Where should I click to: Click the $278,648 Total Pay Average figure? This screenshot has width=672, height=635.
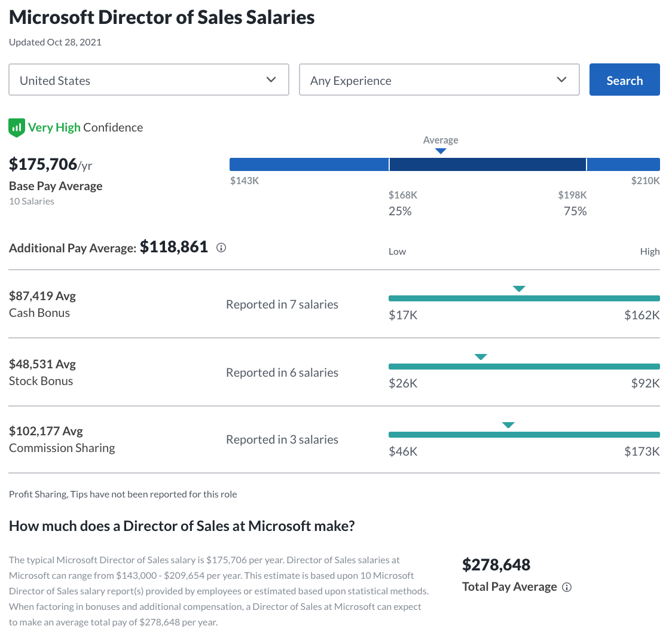coord(497,564)
